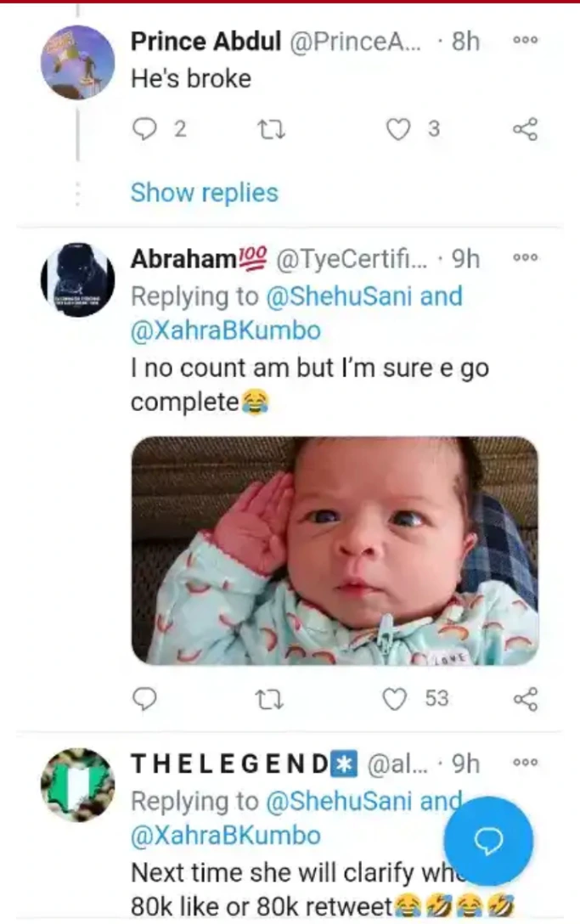This screenshot has width=580, height=924.
Task: Open Abraham's profile avatar
Action: pyautogui.click(x=77, y=280)
